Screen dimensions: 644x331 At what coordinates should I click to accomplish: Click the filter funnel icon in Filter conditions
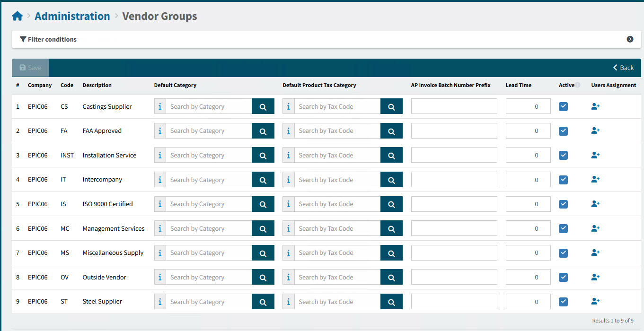click(x=23, y=39)
